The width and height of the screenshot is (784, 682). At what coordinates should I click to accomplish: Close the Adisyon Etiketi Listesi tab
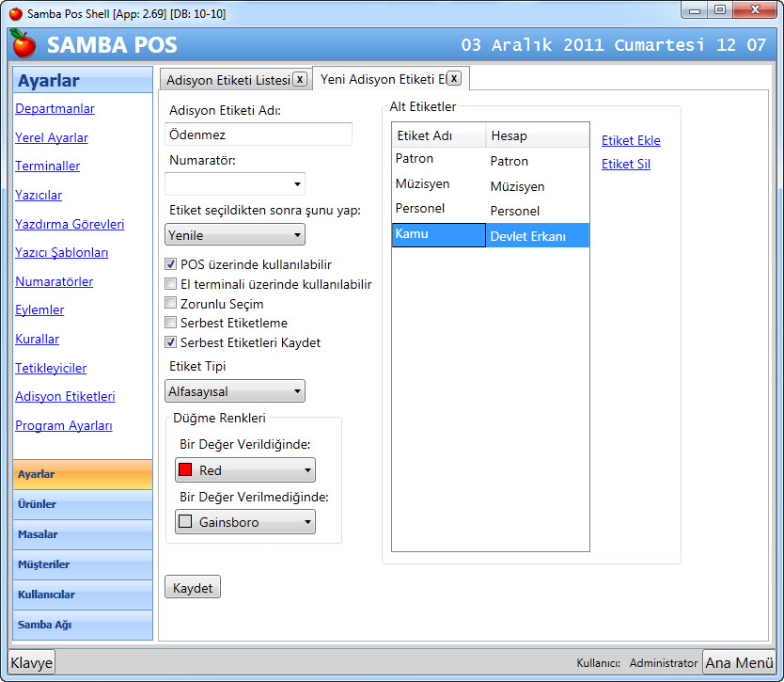click(300, 80)
